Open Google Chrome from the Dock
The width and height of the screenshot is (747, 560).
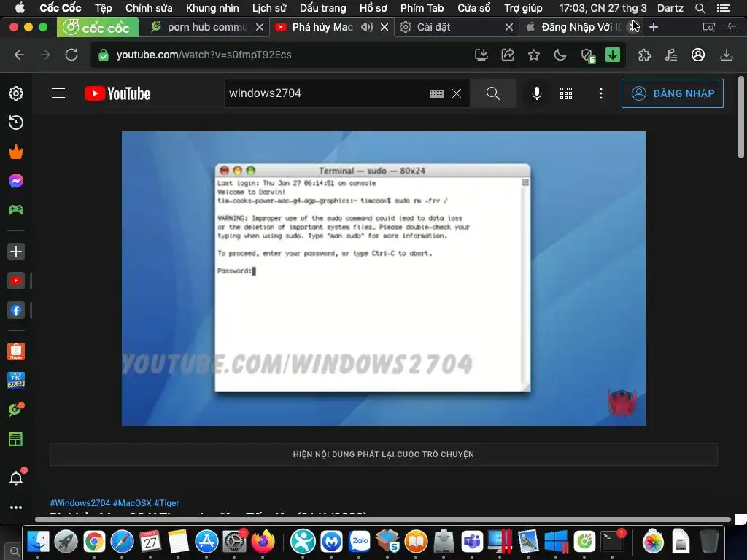click(x=94, y=542)
